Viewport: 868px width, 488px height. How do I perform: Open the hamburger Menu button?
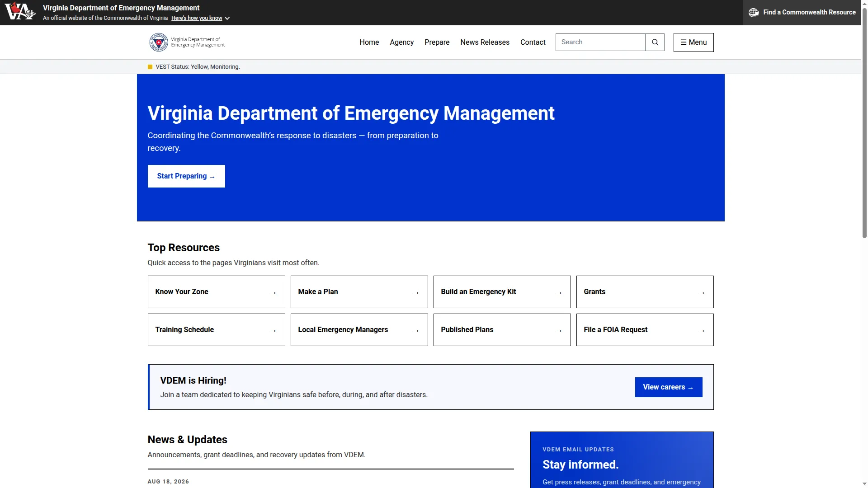tap(693, 42)
